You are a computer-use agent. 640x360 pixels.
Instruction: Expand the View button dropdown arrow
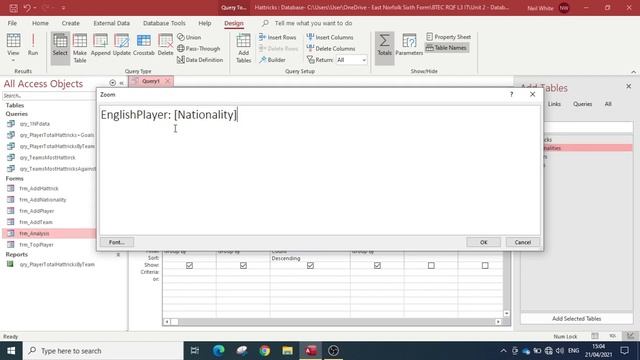(x=13, y=60)
